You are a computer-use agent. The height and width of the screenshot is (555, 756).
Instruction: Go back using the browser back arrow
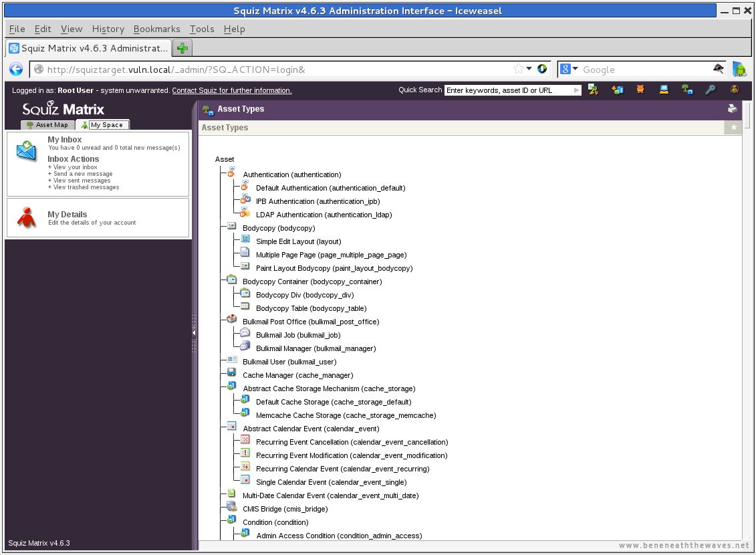(x=16, y=70)
